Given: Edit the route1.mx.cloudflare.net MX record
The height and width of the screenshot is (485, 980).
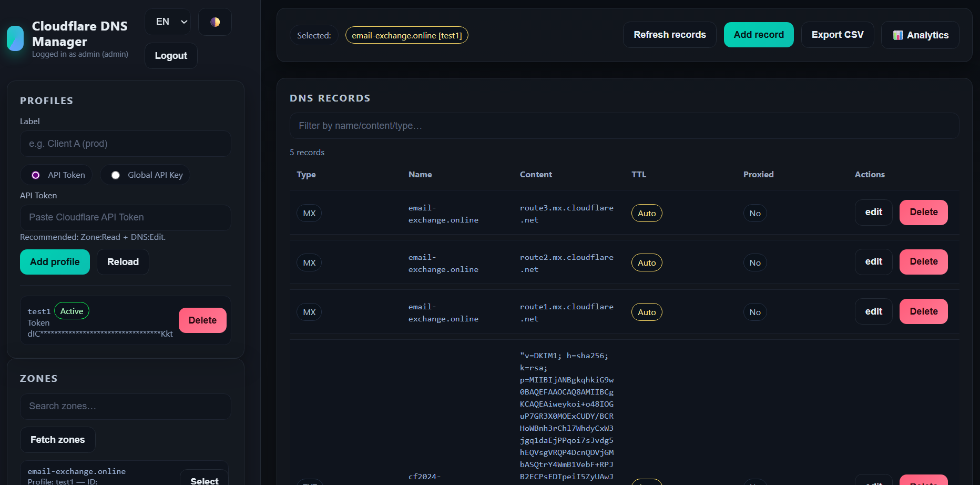Looking at the screenshot, I should [874, 311].
